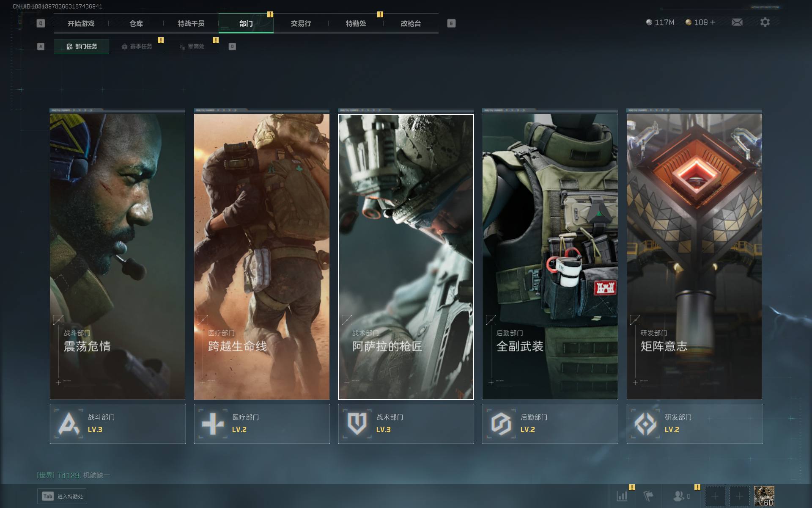Select the 军需处 sub-tab
Screen dimensions: 812x508
192,47
